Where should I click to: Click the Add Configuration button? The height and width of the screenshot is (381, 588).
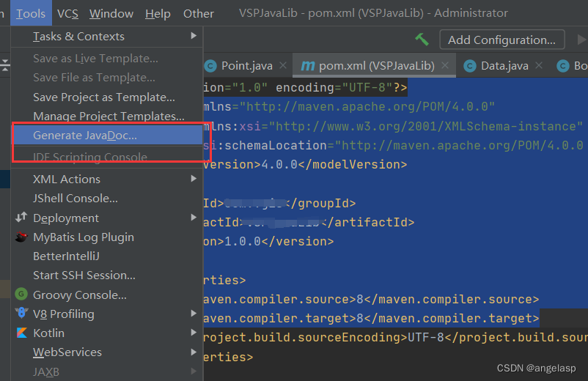click(x=501, y=40)
